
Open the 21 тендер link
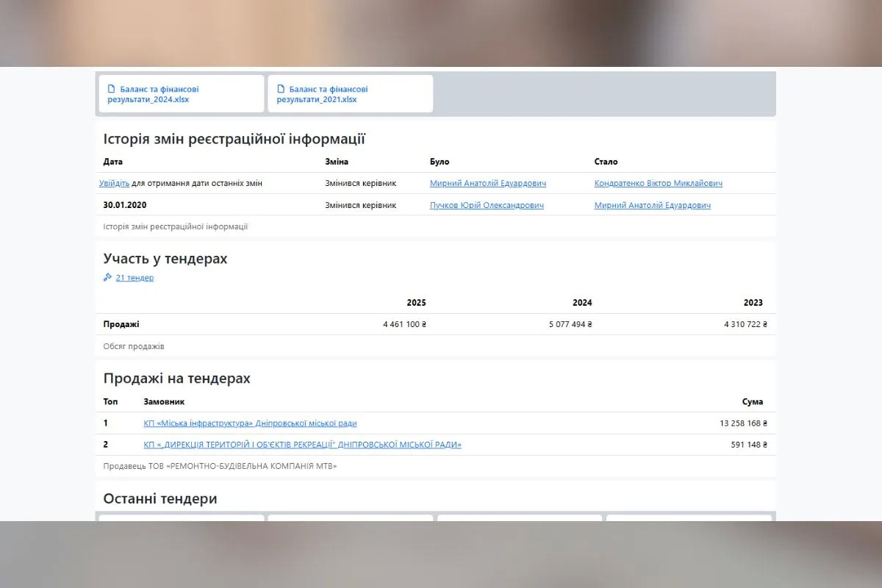135,278
